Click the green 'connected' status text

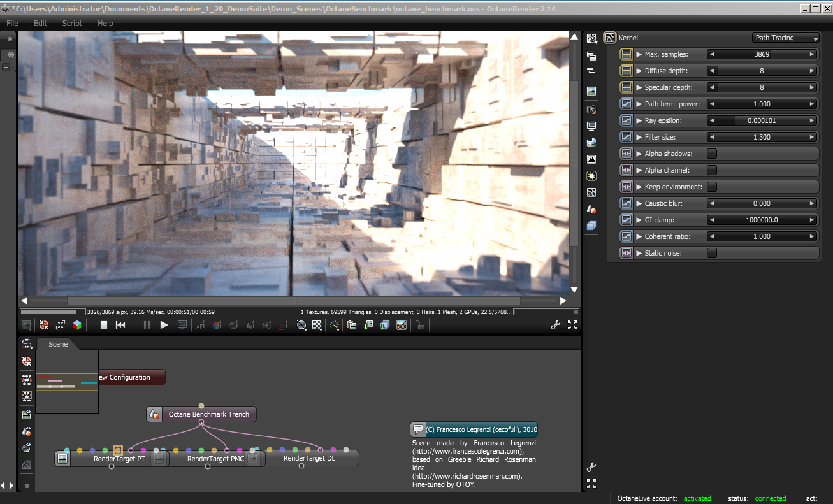pyautogui.click(x=771, y=498)
